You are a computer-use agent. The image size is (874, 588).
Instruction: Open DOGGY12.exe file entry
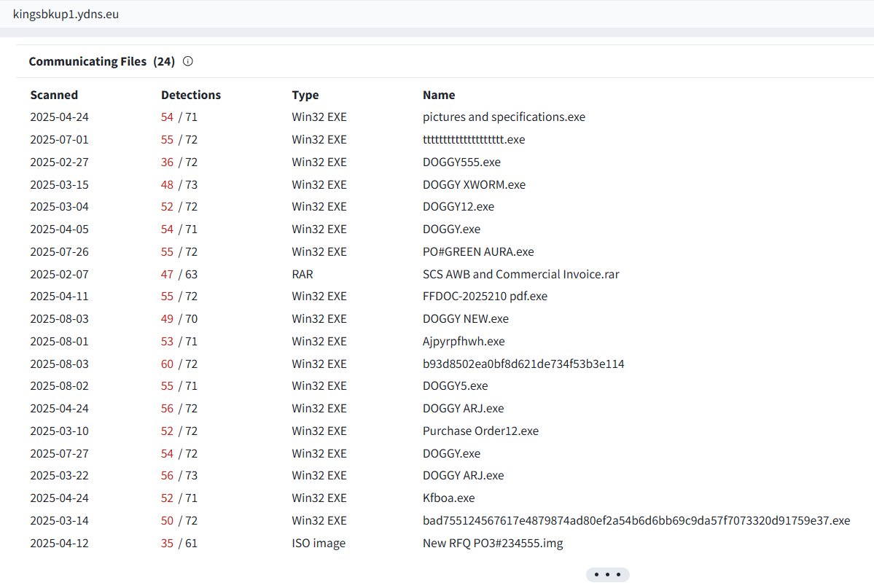(459, 207)
